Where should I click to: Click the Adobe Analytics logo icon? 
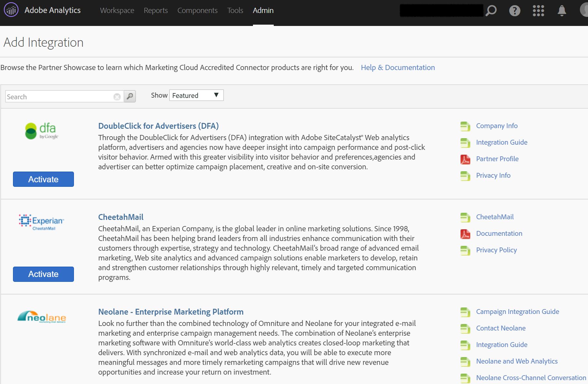click(11, 10)
